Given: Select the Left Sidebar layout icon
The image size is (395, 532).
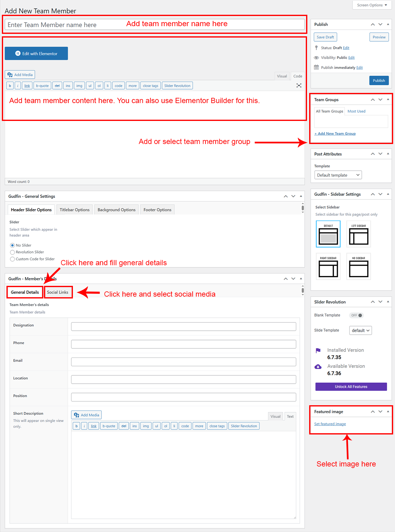Looking at the screenshot, I should pyautogui.click(x=358, y=234).
